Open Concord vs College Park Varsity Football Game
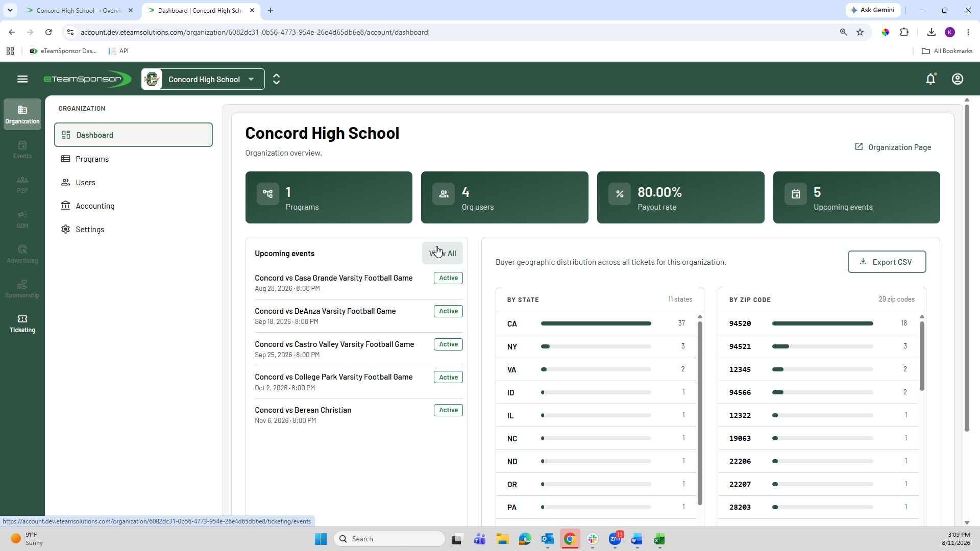Screen dimensions: 980x551 click(333, 377)
